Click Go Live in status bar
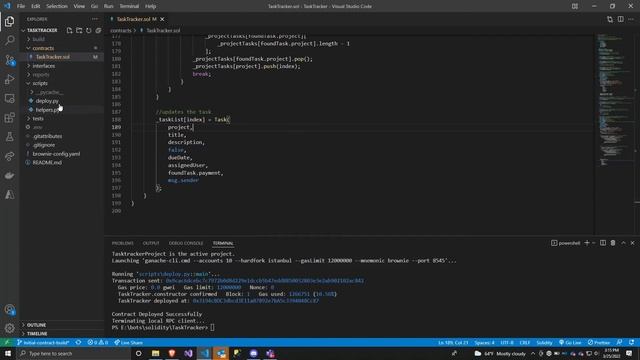 [570, 342]
